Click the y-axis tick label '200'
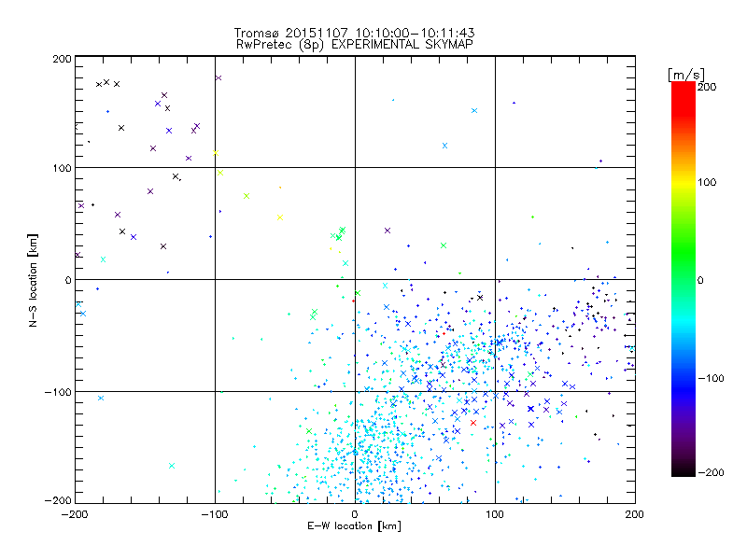 pos(62,59)
